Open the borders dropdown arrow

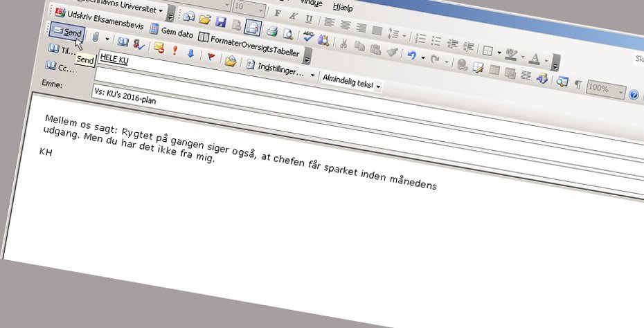pos(499,53)
